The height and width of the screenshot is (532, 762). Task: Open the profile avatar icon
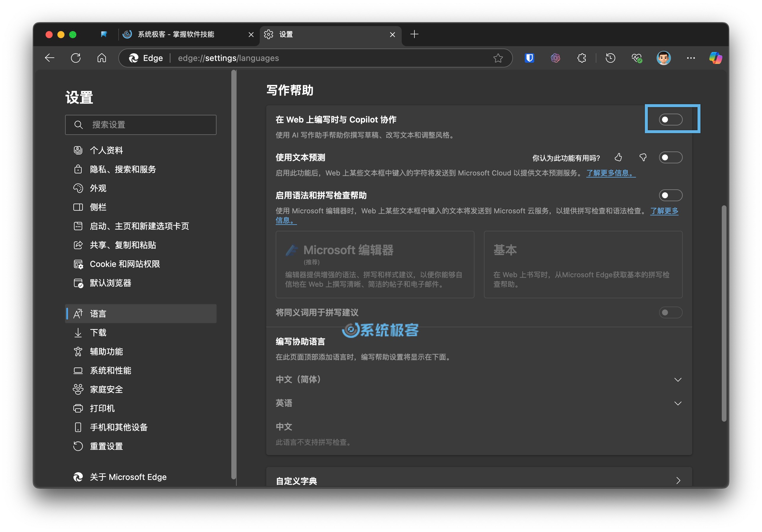pyautogui.click(x=663, y=58)
